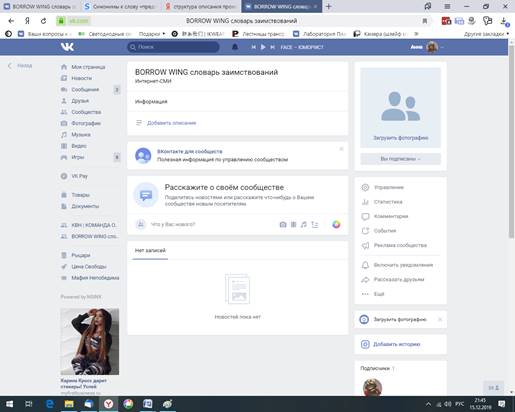Open the subscriber avatar under Подписчики

click(372, 387)
